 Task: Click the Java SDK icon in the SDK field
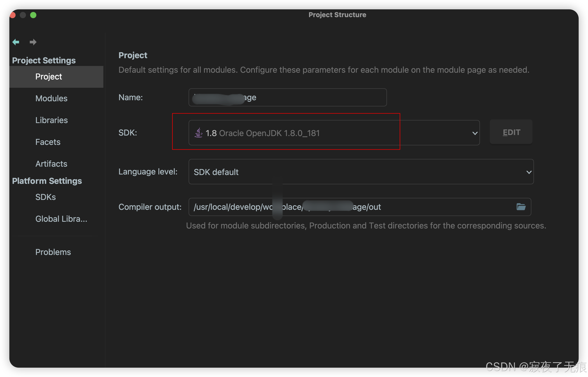tap(198, 133)
